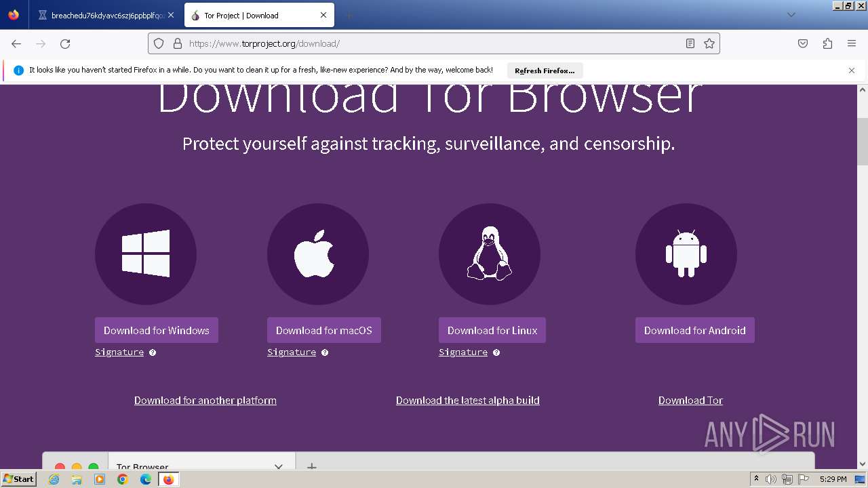Click the network tray icon
The width and height of the screenshot is (868, 488).
point(787,479)
